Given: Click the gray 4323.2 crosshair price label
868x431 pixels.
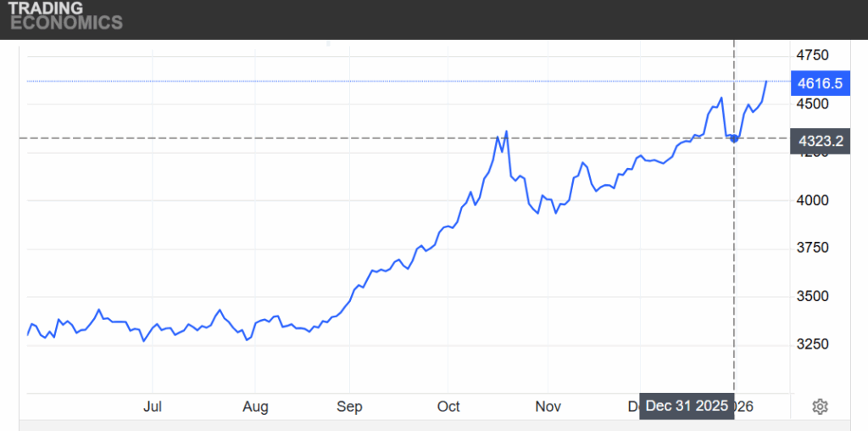Looking at the screenshot, I should (820, 141).
